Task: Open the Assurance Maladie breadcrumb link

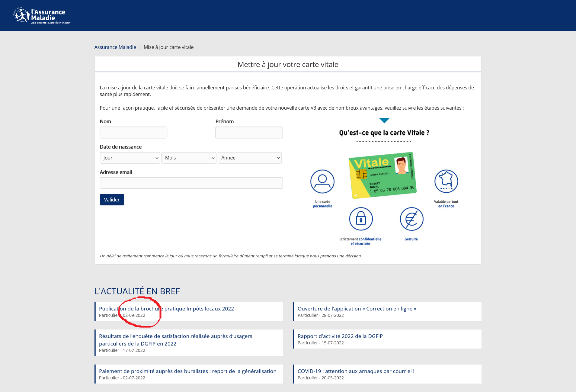Action: pyautogui.click(x=115, y=47)
